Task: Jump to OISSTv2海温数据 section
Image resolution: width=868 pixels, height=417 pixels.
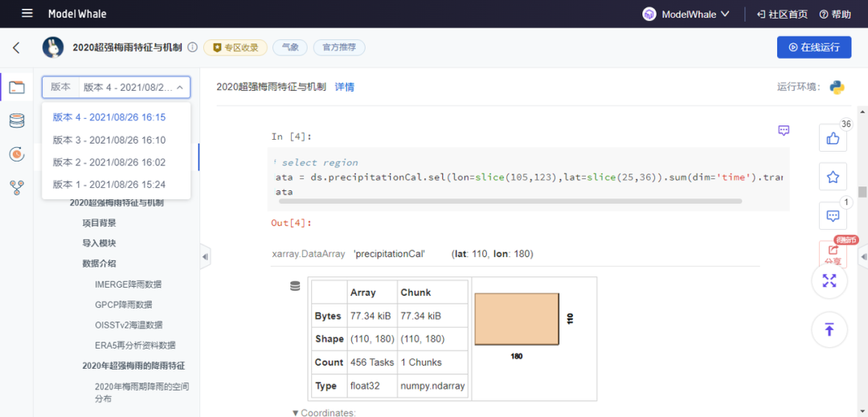Action: (129, 325)
